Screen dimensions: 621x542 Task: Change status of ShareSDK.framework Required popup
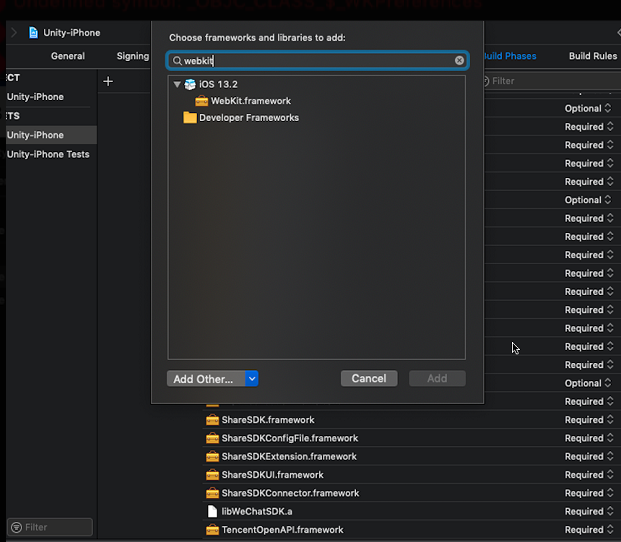point(589,420)
